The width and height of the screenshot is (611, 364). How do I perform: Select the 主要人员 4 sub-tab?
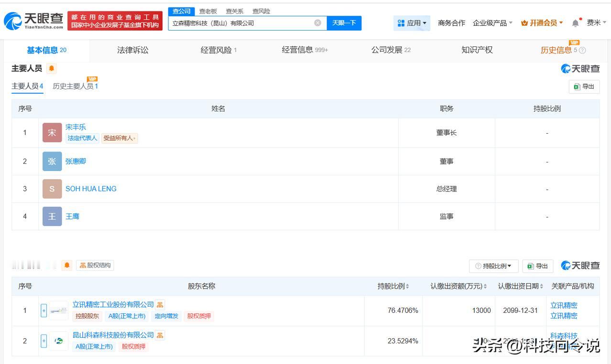(x=27, y=86)
